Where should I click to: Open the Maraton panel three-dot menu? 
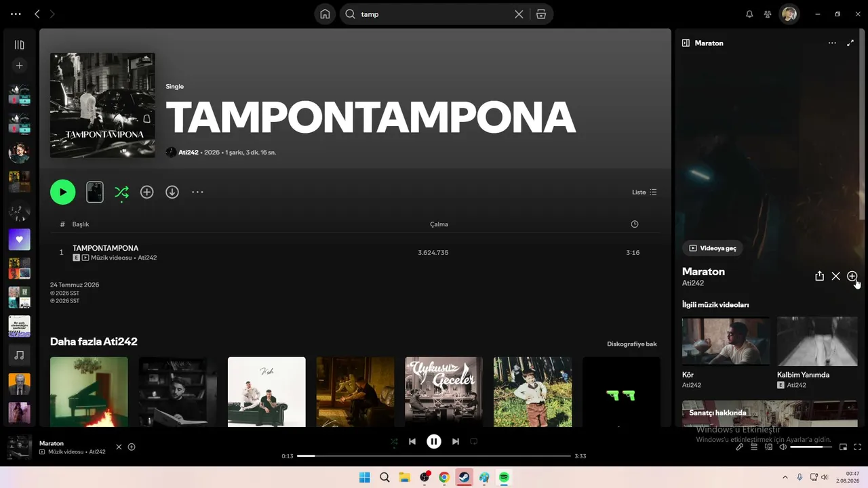(832, 43)
